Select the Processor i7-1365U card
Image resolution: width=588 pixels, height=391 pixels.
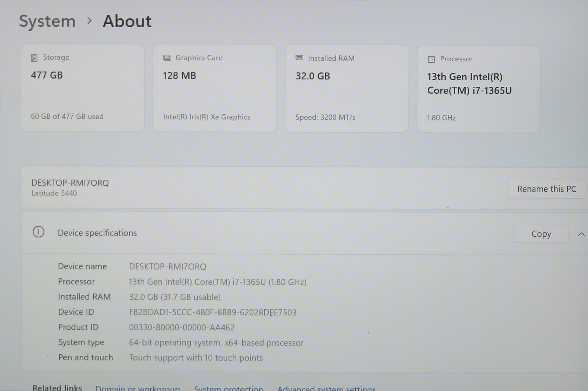point(478,89)
